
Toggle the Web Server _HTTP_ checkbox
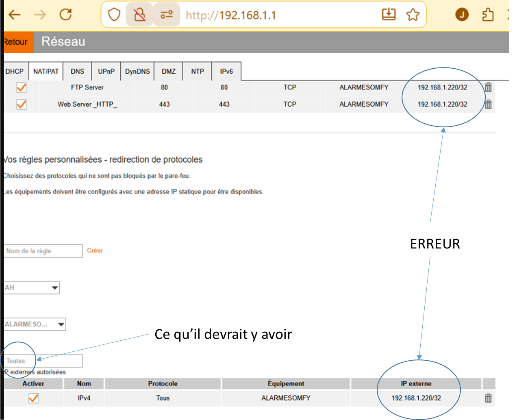tap(22, 104)
